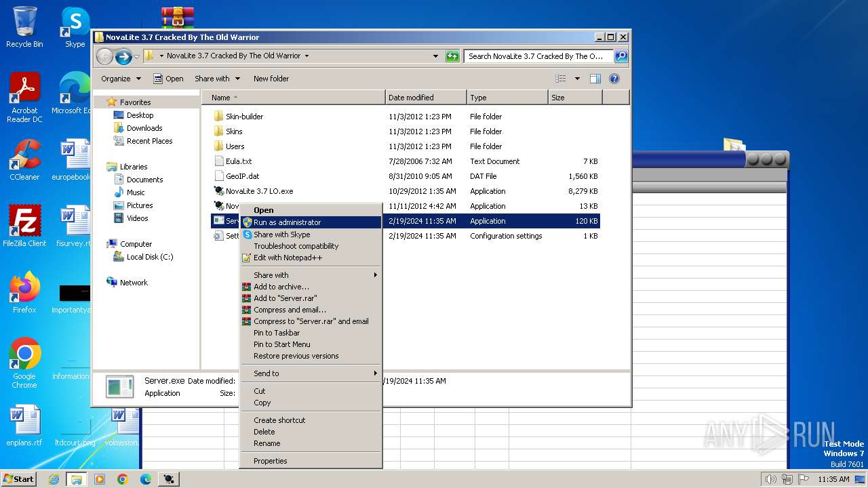
Task: Click the green refresh button in address bar
Action: coord(452,56)
